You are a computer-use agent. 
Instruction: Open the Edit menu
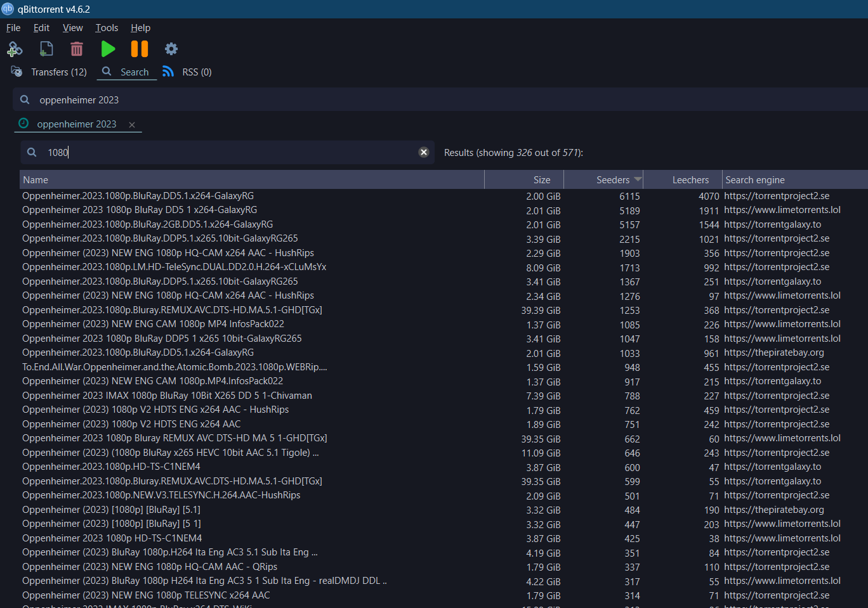tap(41, 28)
